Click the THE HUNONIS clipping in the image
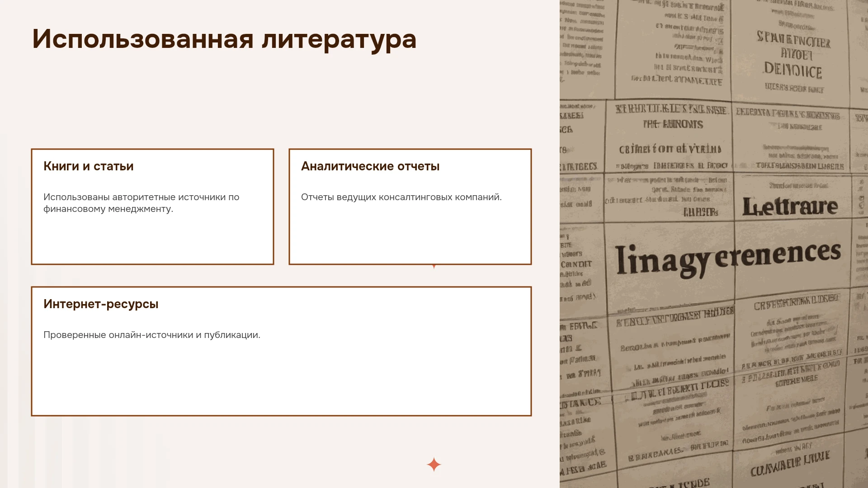The image size is (868, 488). point(673,124)
